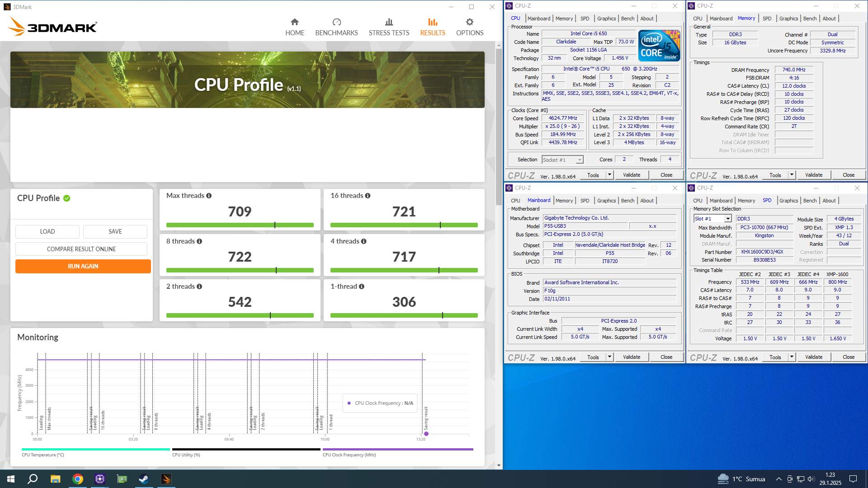The height and width of the screenshot is (488, 868).
Task: Click the taskbar clock and date
Action: tap(830, 479)
